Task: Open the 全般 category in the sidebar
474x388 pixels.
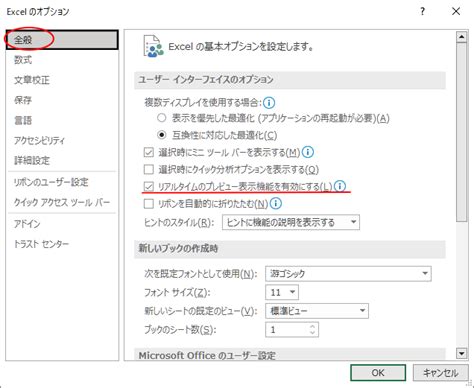Action: pos(62,40)
